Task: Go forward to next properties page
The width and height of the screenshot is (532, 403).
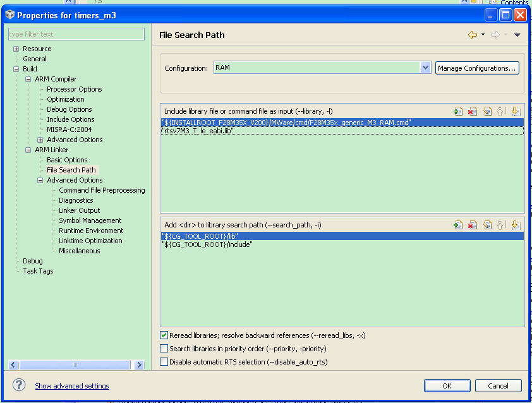Action: [x=495, y=35]
